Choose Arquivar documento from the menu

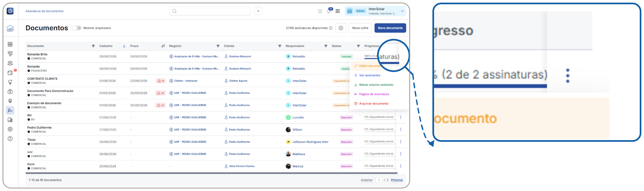pos(374,104)
